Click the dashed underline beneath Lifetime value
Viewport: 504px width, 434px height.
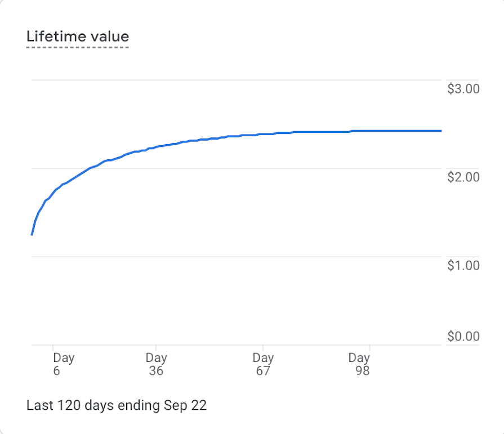pos(78,47)
